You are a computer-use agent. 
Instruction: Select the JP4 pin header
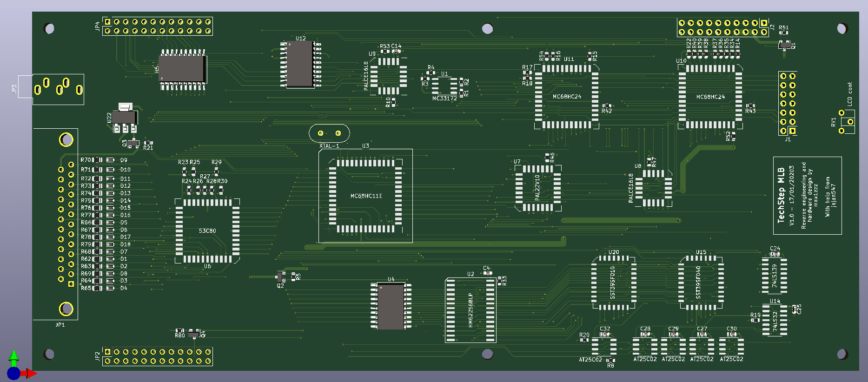pyautogui.click(x=158, y=26)
